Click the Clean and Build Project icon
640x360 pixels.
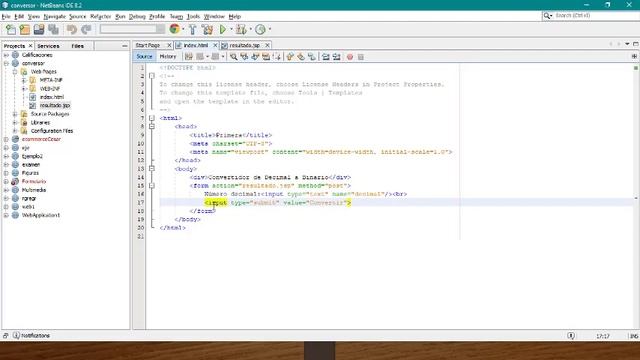(x=207, y=29)
